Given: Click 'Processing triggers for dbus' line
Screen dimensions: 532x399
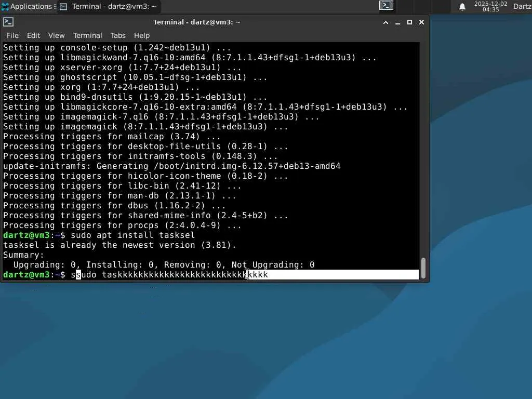Looking at the screenshot, I should pyautogui.click(x=114, y=205).
